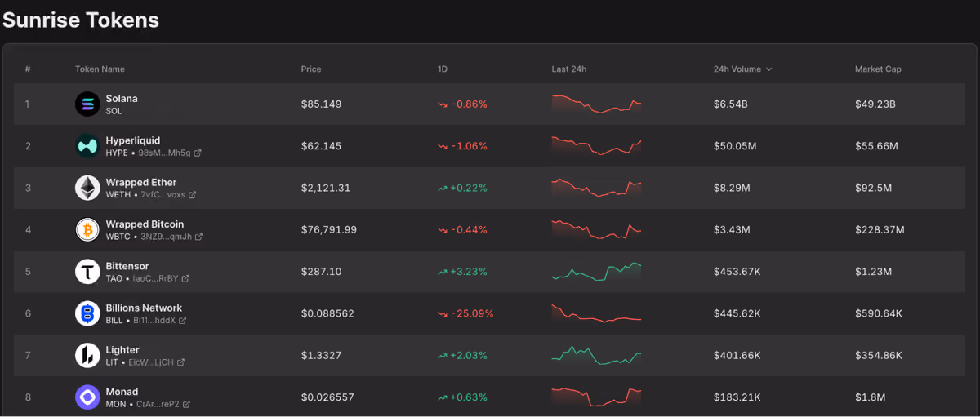
Task: Open WBTC contract address external link icon
Action: click(x=198, y=237)
